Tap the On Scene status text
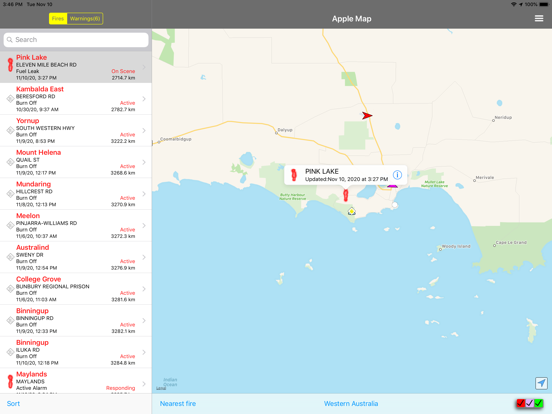Screen dimensions: 552x414 click(123, 71)
